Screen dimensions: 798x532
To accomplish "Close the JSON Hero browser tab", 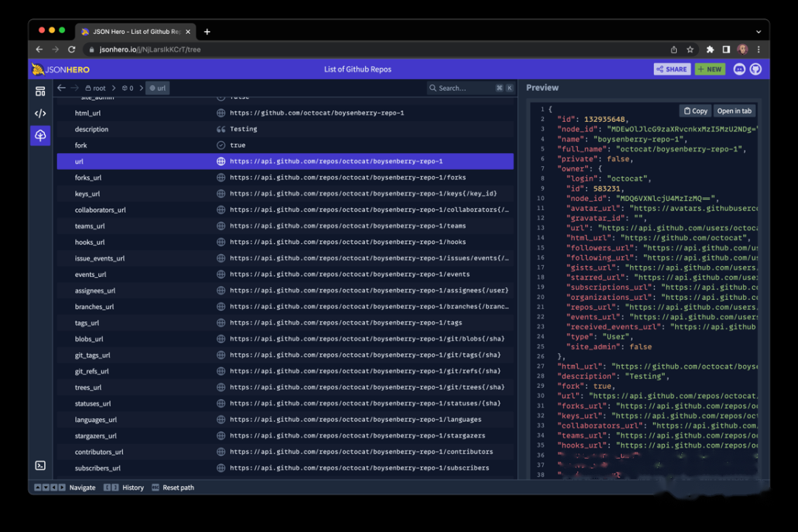I will [x=188, y=32].
